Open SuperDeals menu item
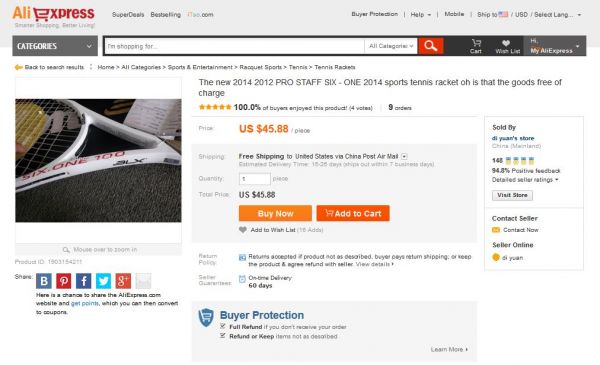 point(128,15)
